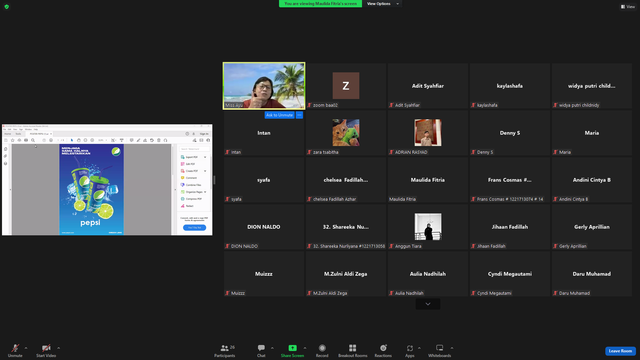Open the Reactions menu
The height and width of the screenshot is (360, 640).
click(x=383, y=350)
